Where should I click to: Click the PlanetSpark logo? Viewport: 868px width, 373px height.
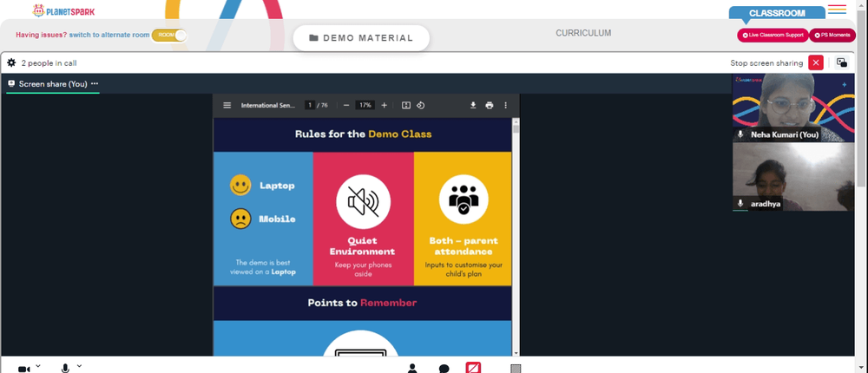click(63, 10)
